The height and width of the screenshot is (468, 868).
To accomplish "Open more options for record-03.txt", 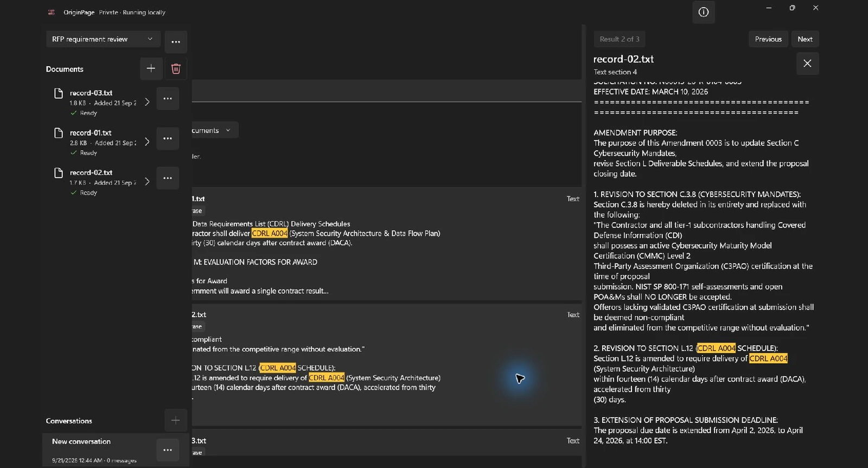I will (x=168, y=99).
